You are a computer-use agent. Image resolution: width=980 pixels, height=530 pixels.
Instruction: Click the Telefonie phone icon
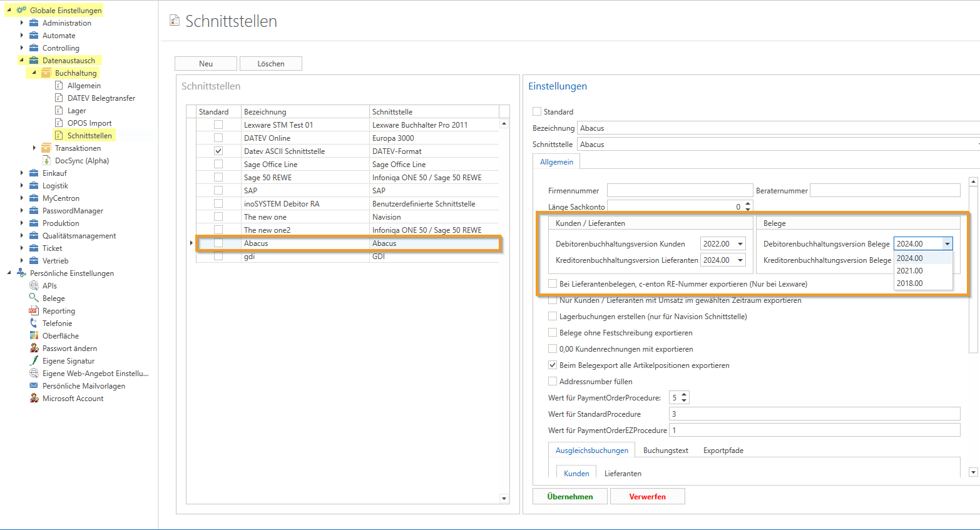34,324
